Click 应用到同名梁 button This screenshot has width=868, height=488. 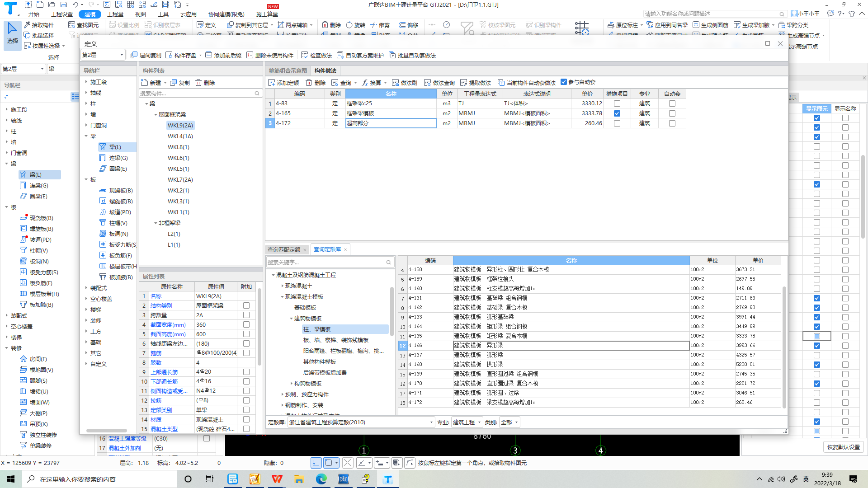point(667,25)
